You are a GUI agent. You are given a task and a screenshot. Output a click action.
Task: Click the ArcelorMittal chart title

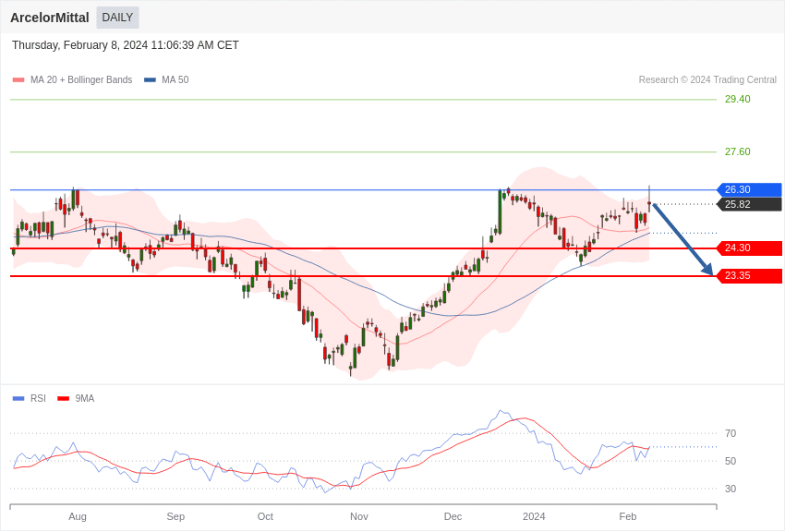pos(50,18)
